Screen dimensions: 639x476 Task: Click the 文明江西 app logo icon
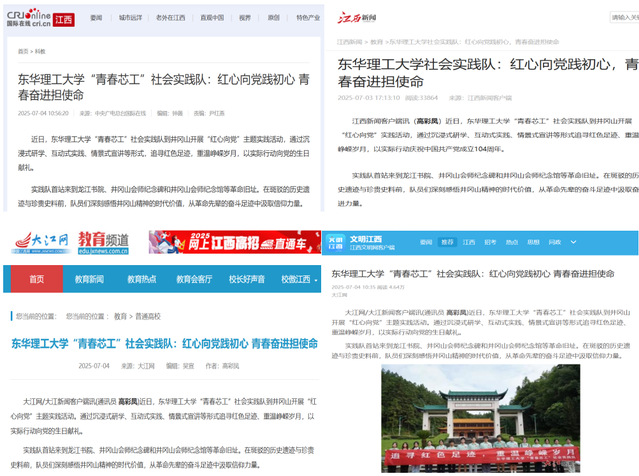pos(335,243)
